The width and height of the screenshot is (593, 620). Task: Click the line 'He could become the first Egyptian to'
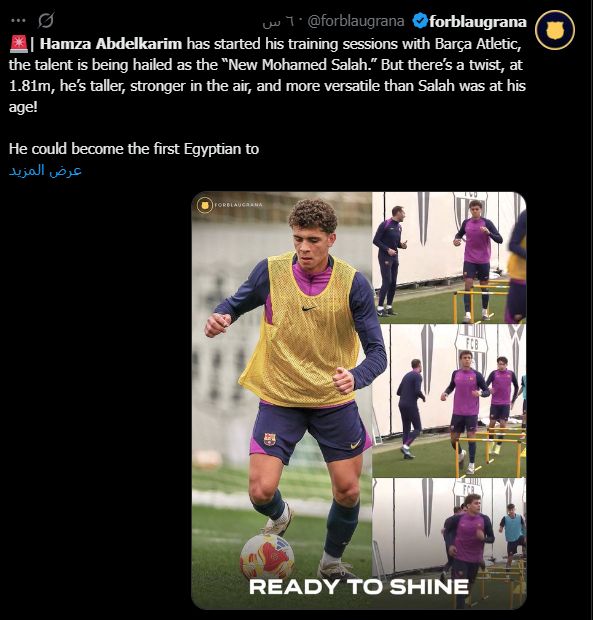(134, 149)
